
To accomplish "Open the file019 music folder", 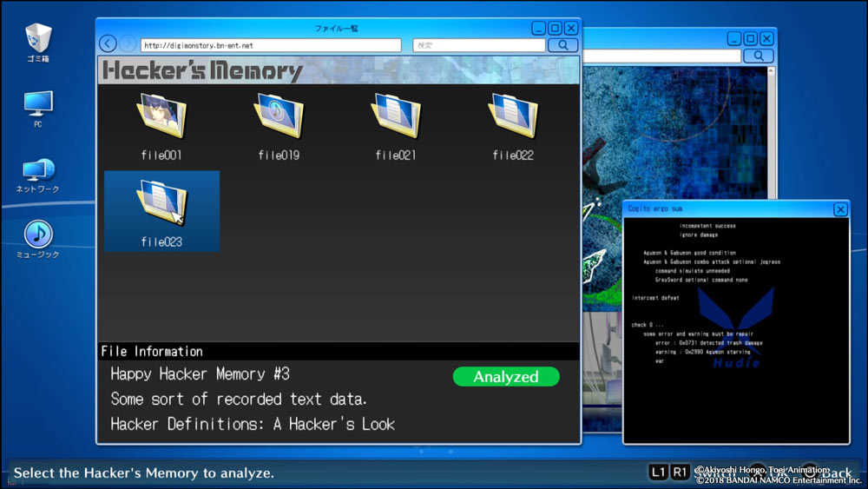I will 279,120.
